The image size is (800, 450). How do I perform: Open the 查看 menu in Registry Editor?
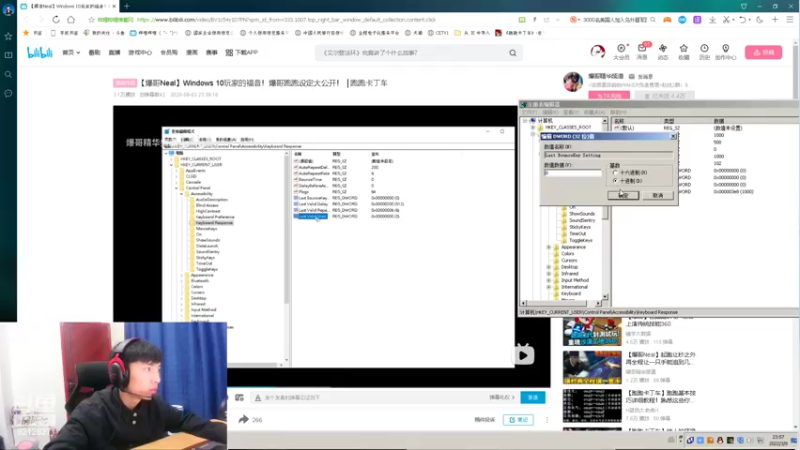click(570, 112)
